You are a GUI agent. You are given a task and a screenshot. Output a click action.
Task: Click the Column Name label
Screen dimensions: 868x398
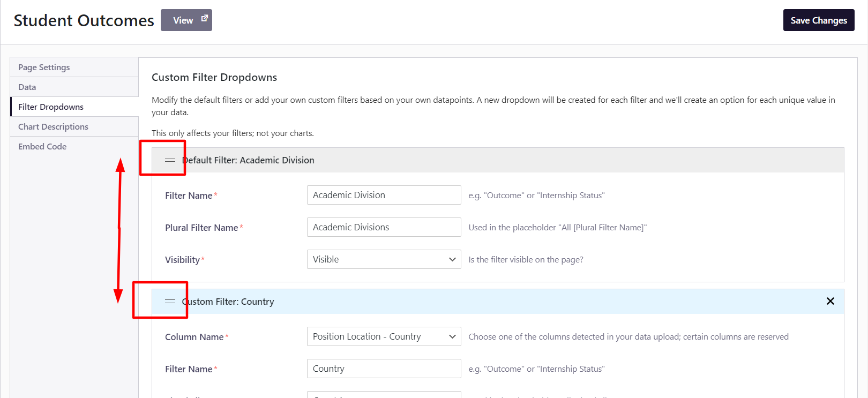(194, 337)
